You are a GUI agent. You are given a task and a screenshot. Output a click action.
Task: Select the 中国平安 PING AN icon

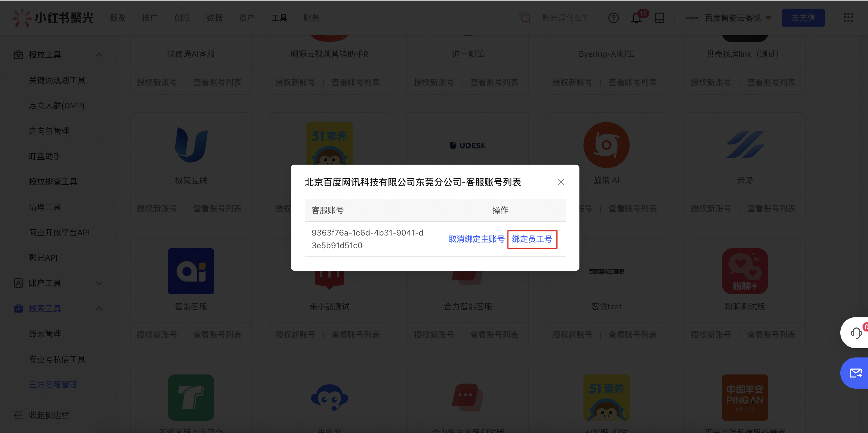[x=745, y=397]
